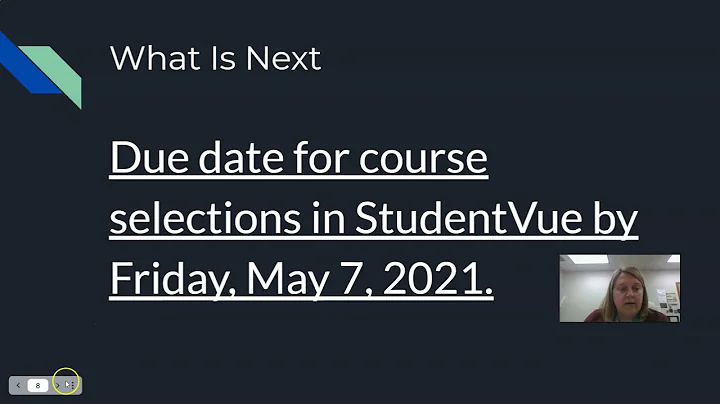Click the "Friday, May 7, 2021." link line
Screen dimensions: 720x404
pyautogui.click(x=301, y=280)
